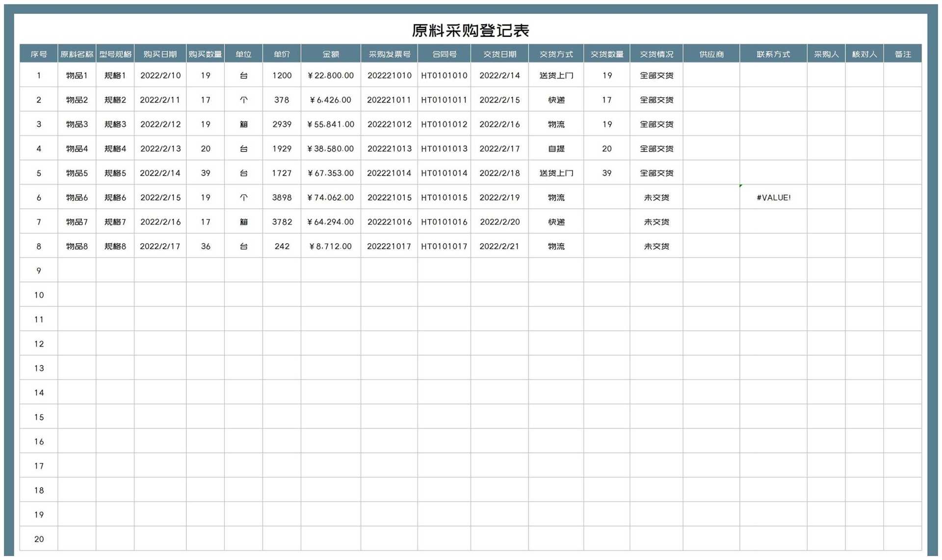Select the 交货方式 column header
The width and height of the screenshot is (942, 560).
tap(556, 54)
